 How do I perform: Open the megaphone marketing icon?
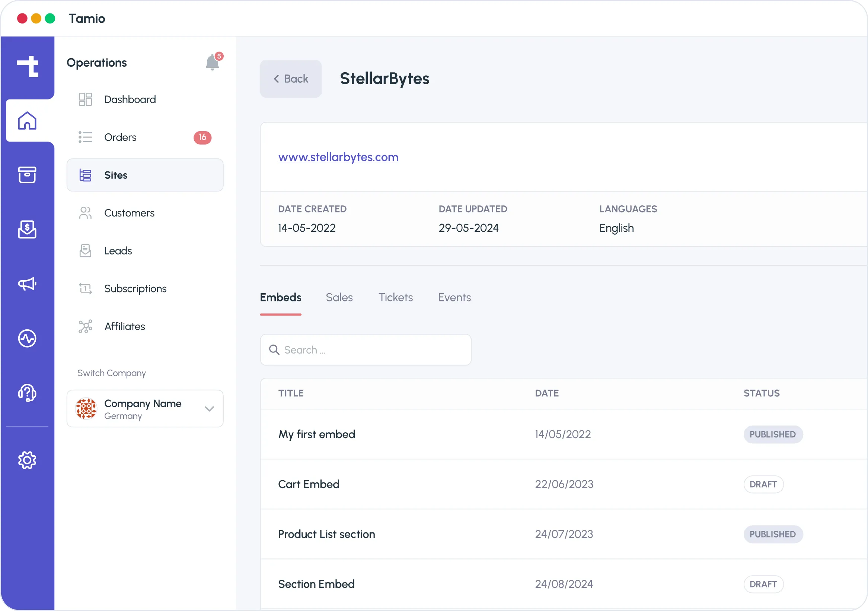(x=27, y=284)
